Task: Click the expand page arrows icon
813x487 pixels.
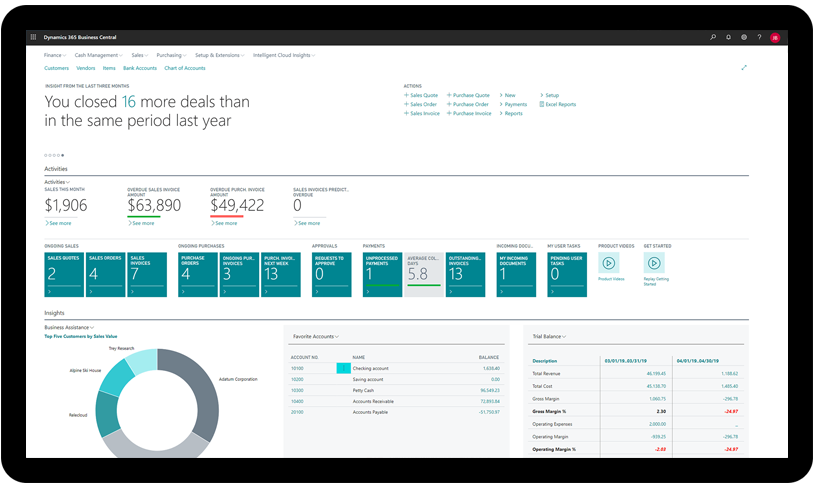Action: click(x=744, y=67)
